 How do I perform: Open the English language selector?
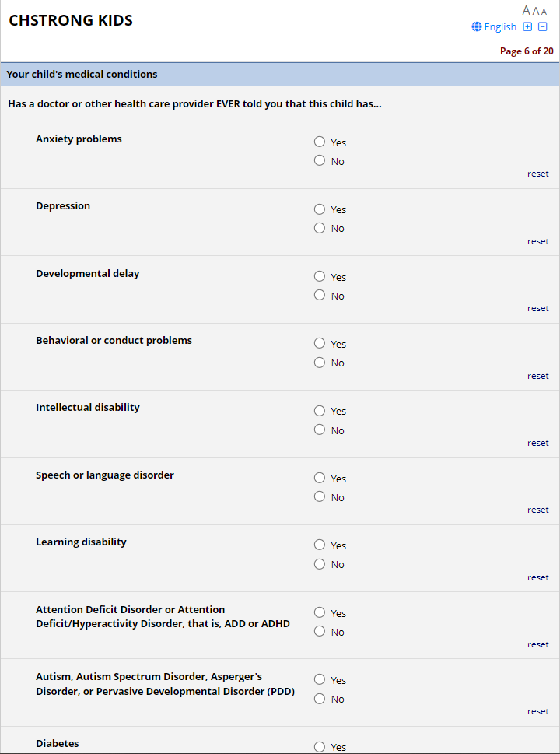(x=494, y=26)
